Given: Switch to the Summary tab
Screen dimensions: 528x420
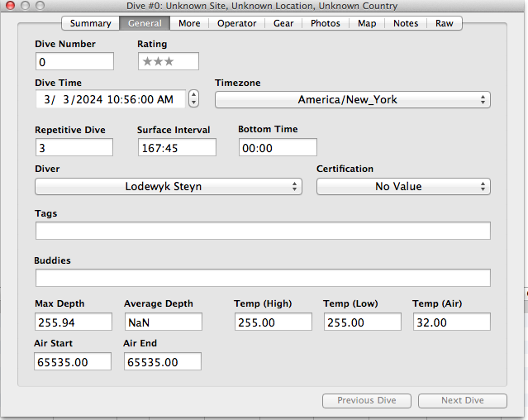Looking at the screenshot, I should [90, 23].
